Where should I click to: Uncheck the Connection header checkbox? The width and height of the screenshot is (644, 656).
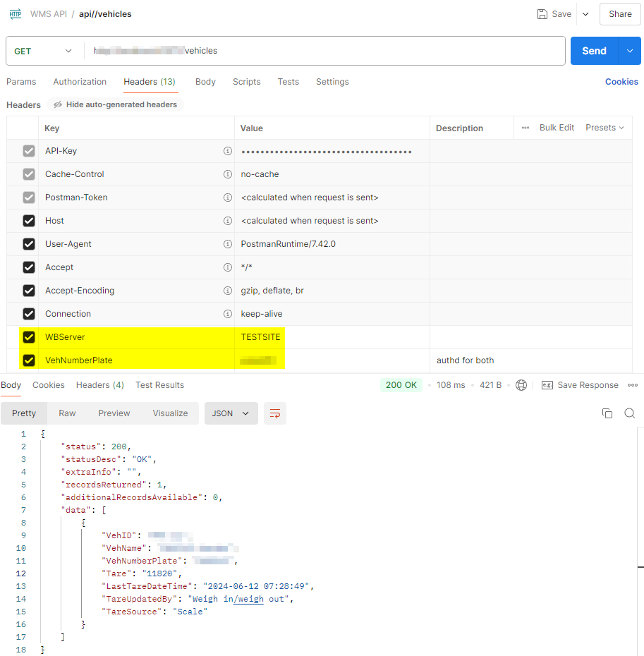coord(29,314)
